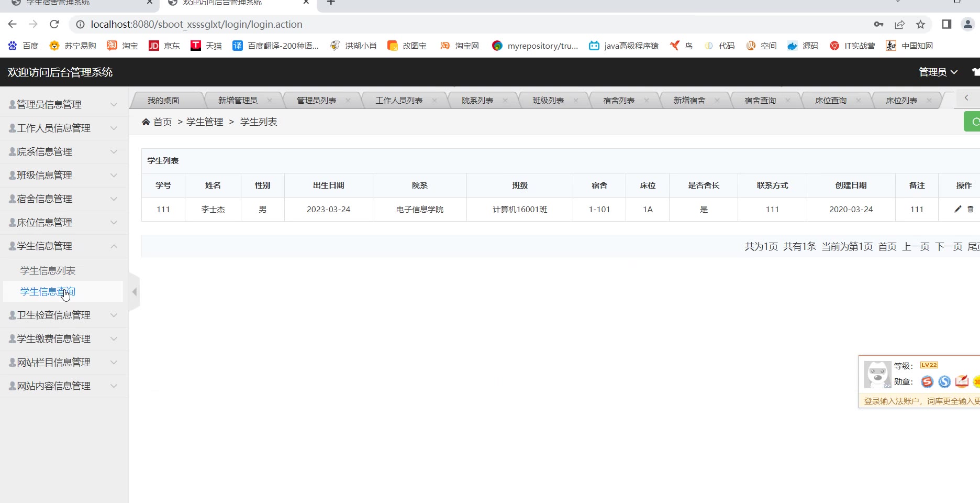Expand 床位信息管理 menu
The image size is (980, 503).
click(x=64, y=222)
